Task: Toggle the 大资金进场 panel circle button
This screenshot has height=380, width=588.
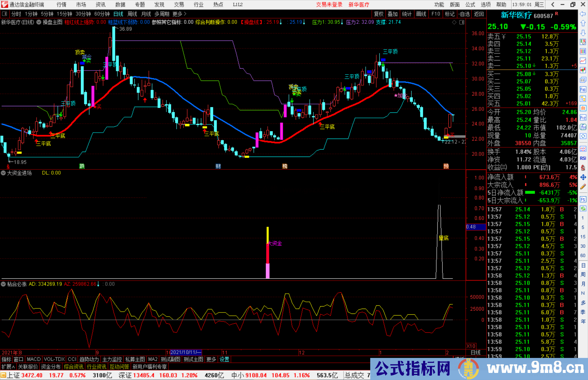Action: 3,173
